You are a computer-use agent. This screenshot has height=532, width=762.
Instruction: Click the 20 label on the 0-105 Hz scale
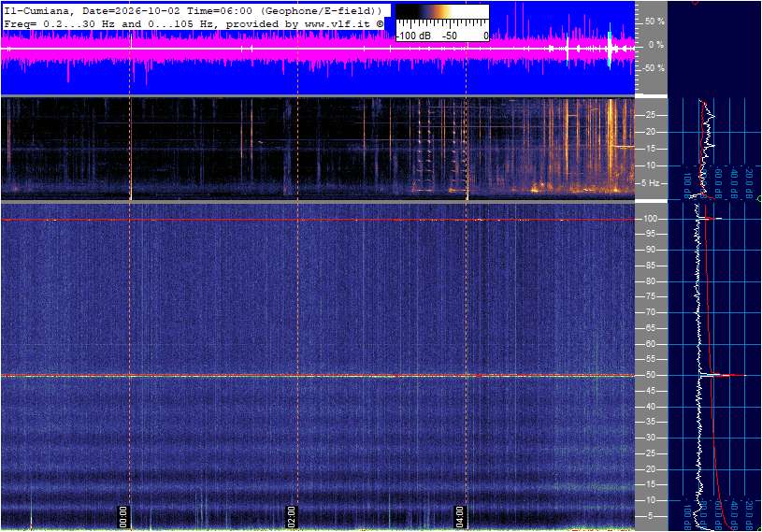pyautogui.click(x=650, y=469)
